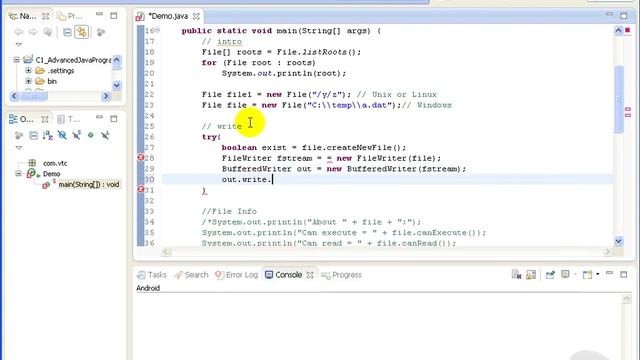Screen dimensions: 640x360
Task: Click the Outline focus-on-active-task icon
Action: coord(19,135)
